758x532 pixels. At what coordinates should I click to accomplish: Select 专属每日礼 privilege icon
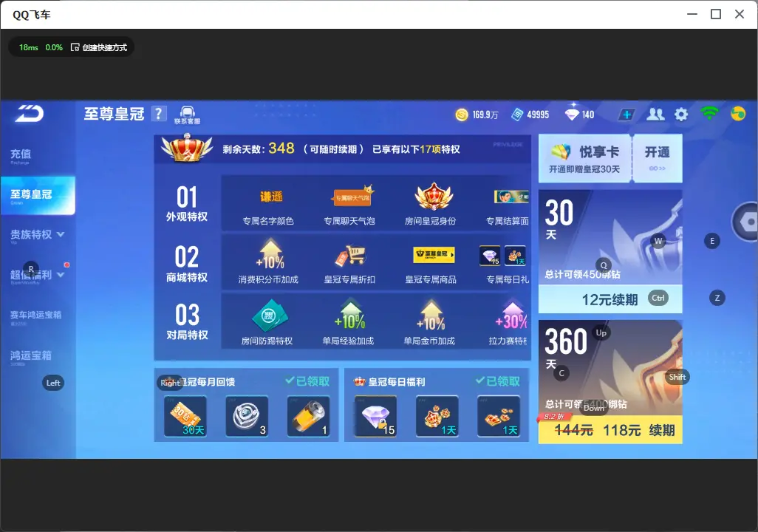pyautogui.click(x=503, y=256)
